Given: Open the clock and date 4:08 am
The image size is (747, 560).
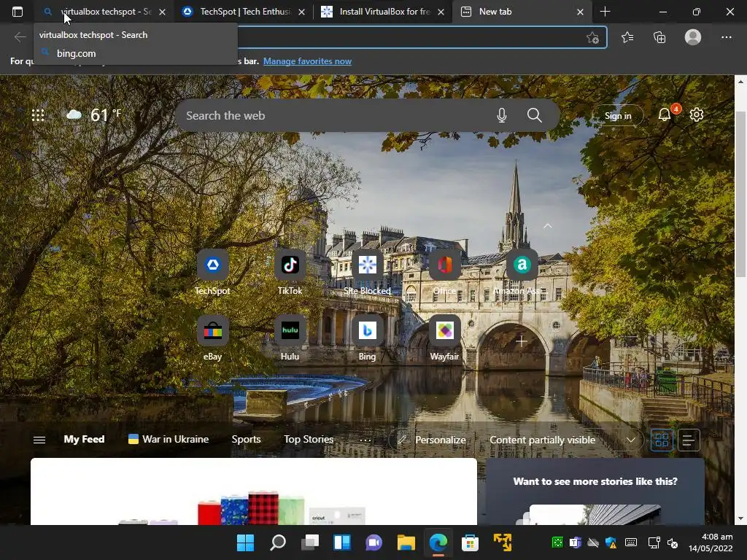Looking at the screenshot, I should [x=711, y=542].
